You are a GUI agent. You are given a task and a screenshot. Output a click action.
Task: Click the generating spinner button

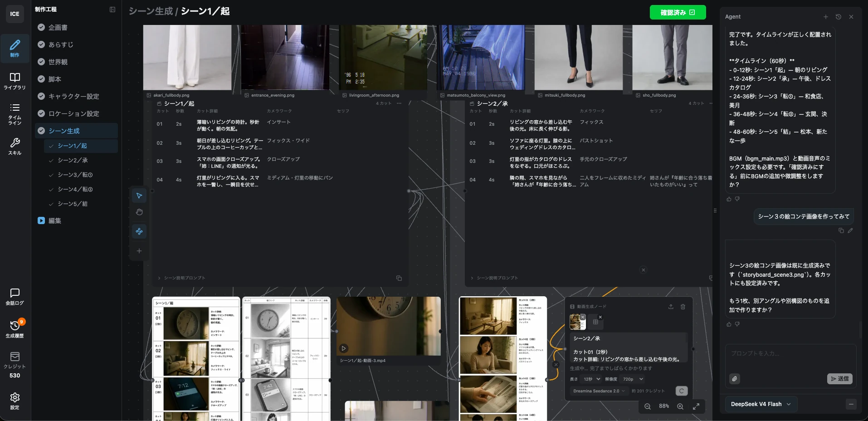682,391
